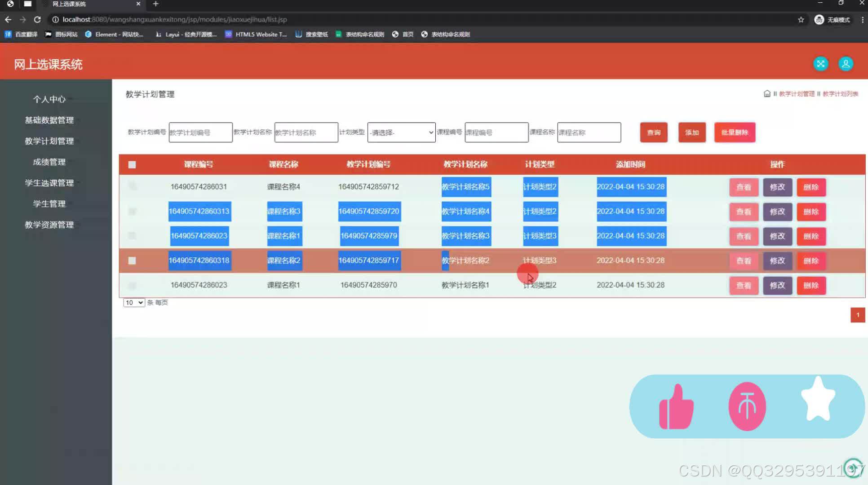Open 个人中心 in sidebar
Screen dimensions: 868x485
(49, 99)
